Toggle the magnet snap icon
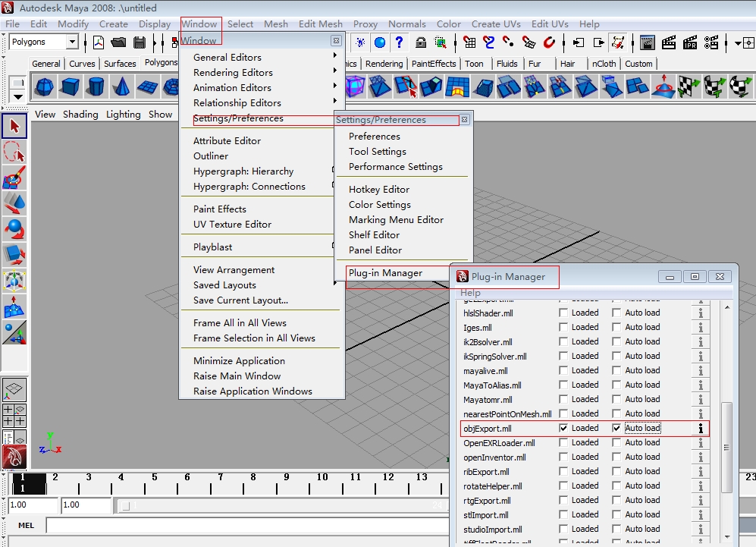Screen dimensions: 756x547 [549, 42]
